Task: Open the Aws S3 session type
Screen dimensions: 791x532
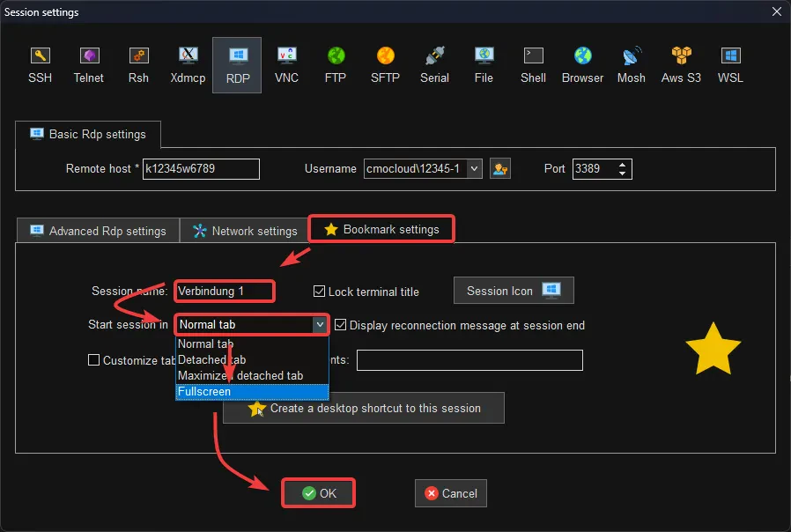Action: [x=681, y=65]
